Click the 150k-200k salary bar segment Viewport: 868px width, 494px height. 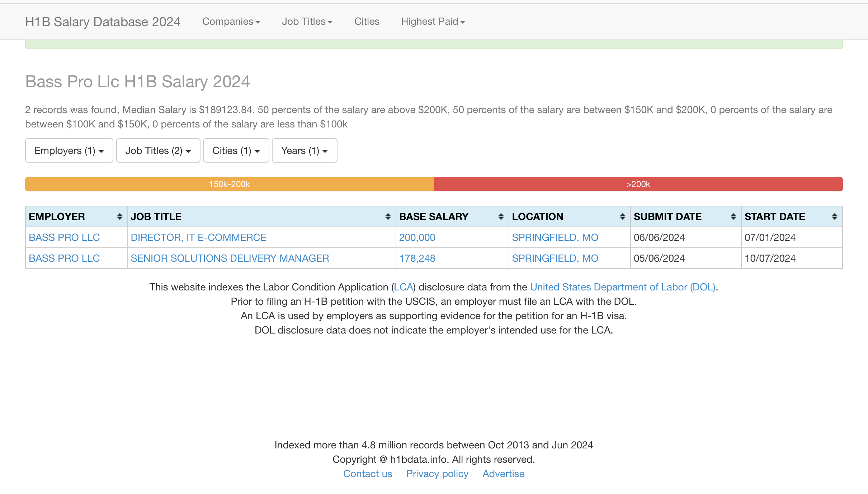230,184
